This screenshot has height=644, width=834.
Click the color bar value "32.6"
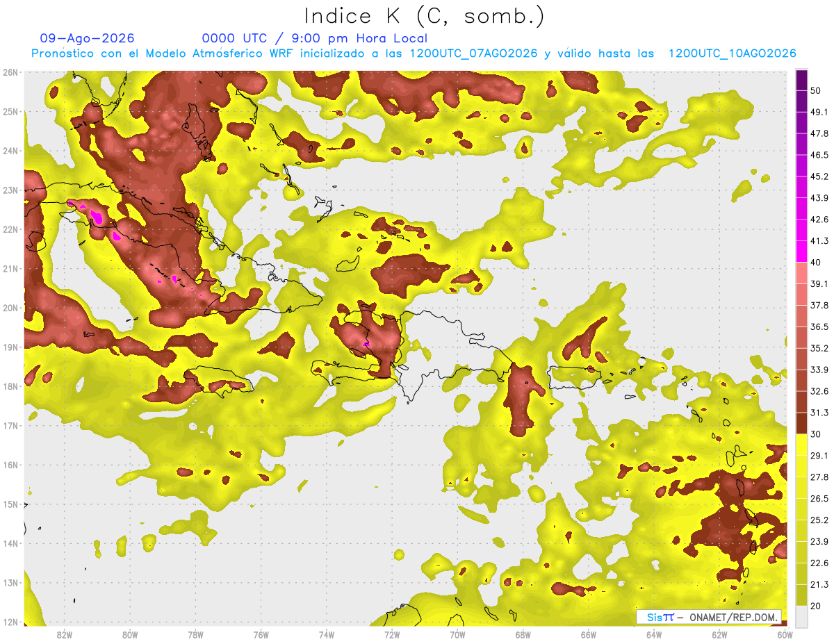tap(819, 391)
